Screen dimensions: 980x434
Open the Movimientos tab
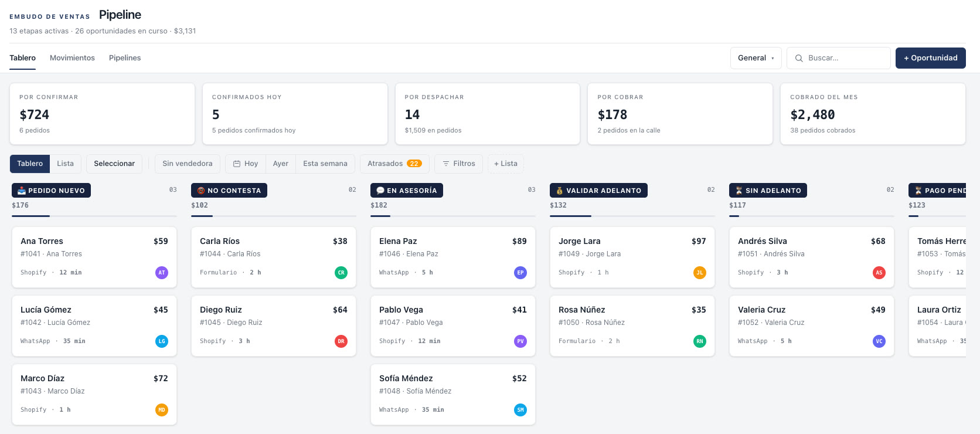point(72,58)
